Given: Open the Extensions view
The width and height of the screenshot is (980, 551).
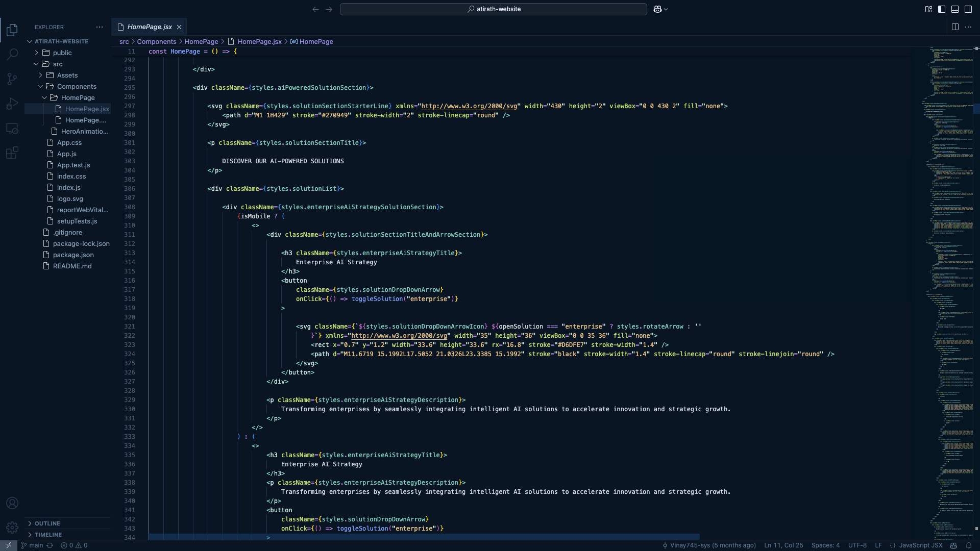Looking at the screenshot, I should coord(12,153).
